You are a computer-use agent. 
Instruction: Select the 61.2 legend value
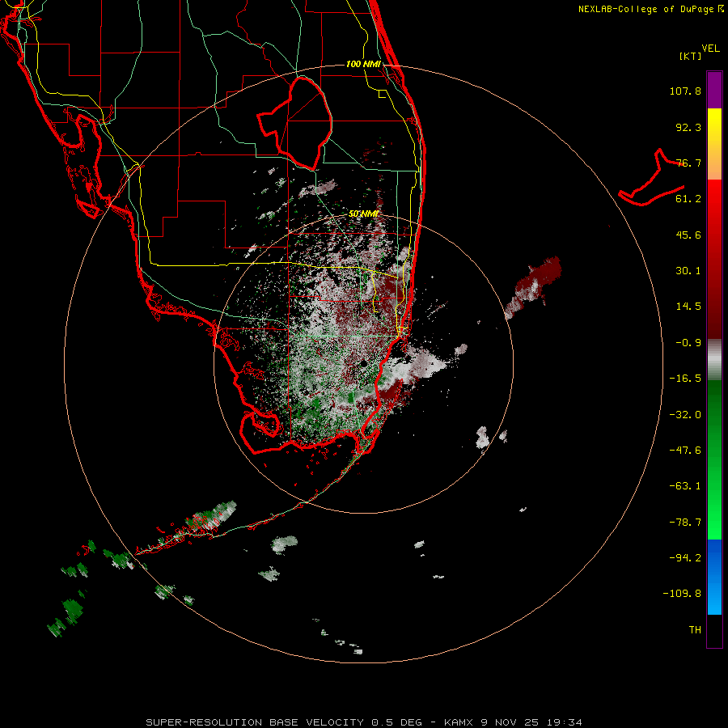pyautogui.click(x=688, y=199)
